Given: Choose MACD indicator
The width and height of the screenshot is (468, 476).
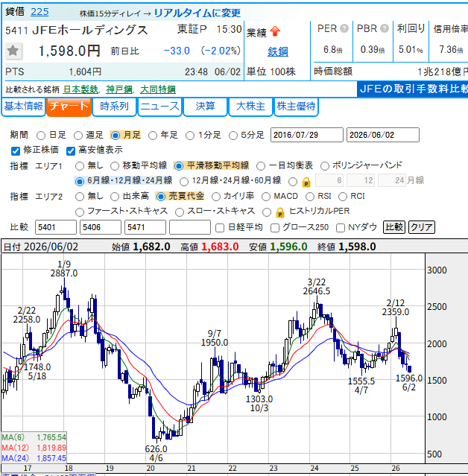Looking at the screenshot, I should (266, 197).
